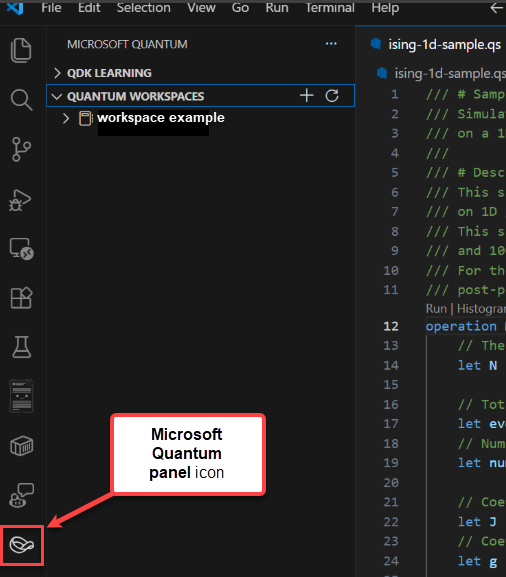Click the 'operation' keyword on line 12
The image size is (506, 577).
(x=461, y=326)
